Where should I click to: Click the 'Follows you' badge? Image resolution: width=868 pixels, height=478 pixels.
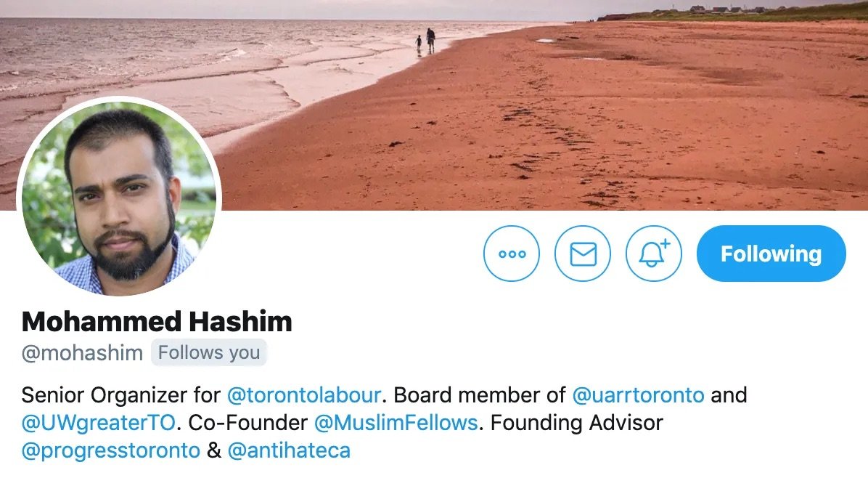click(x=209, y=352)
